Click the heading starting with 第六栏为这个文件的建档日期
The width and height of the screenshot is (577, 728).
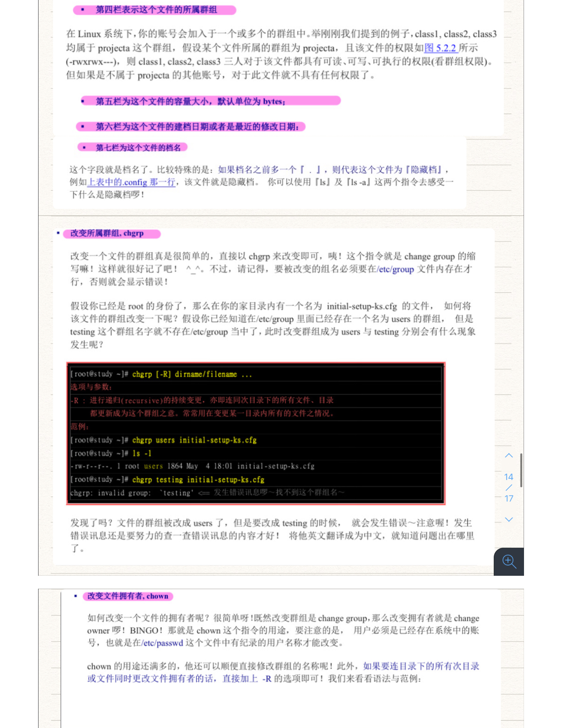197,127
